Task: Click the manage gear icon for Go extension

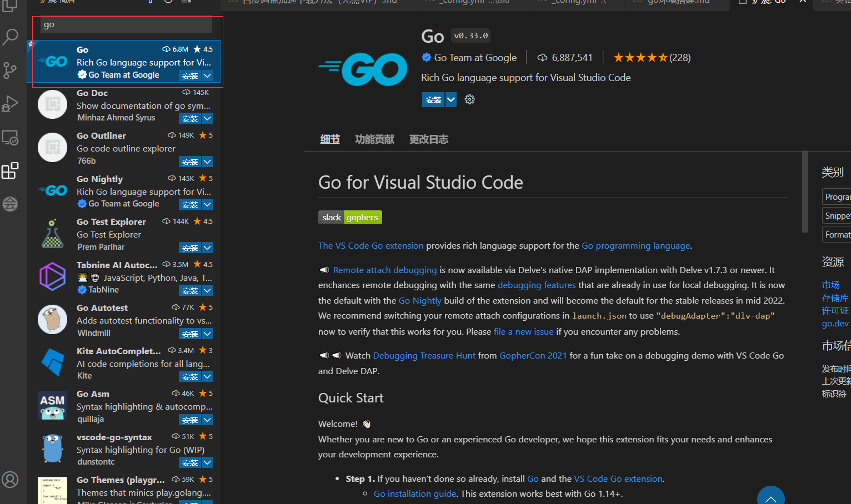Action: (469, 99)
